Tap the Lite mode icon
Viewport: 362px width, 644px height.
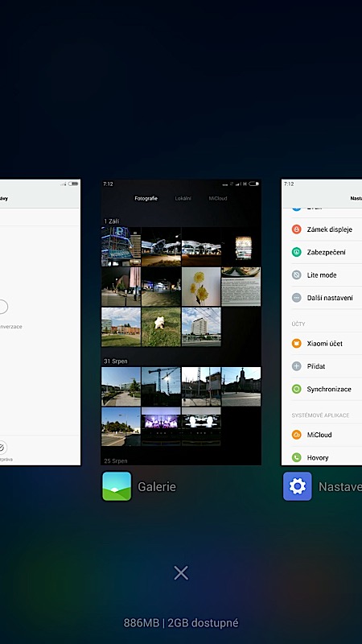[x=296, y=275]
